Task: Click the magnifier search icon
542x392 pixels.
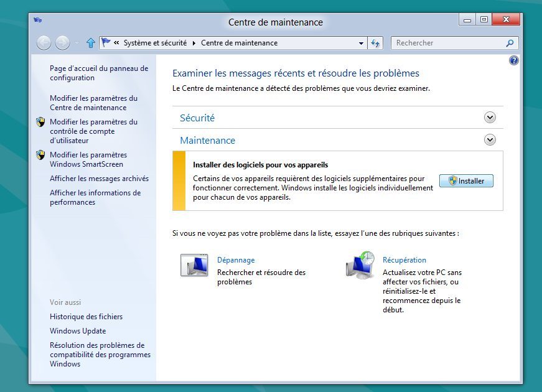Action: point(510,43)
